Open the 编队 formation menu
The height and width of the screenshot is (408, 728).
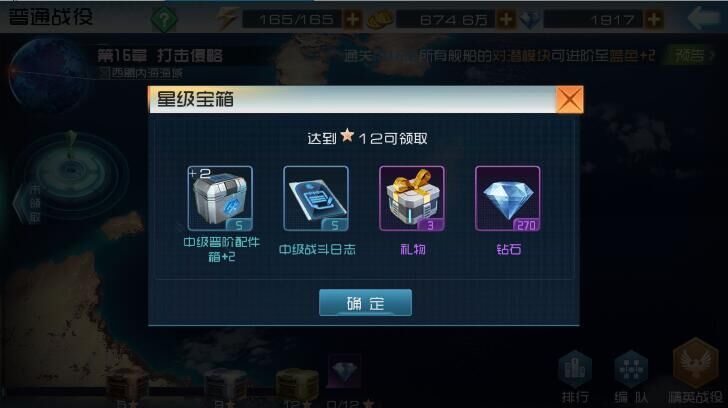tap(630, 377)
